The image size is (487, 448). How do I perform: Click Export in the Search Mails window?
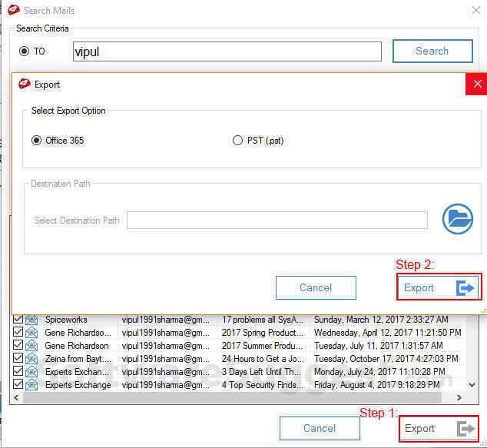point(439,429)
